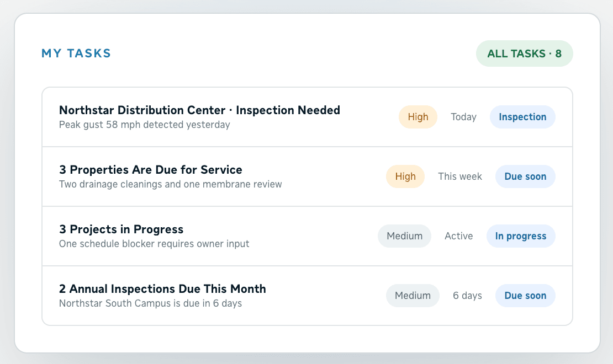The height and width of the screenshot is (364, 613).
Task: Click the MY TASKS heading
Action: coord(76,53)
